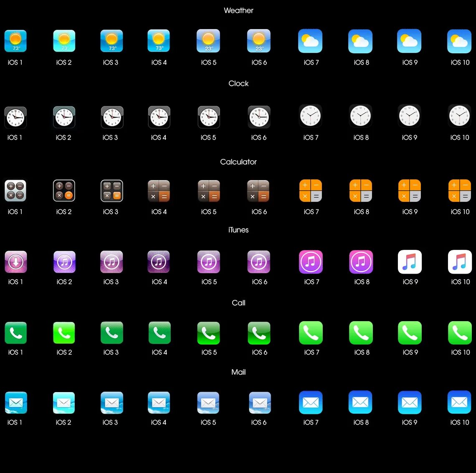
Task: Click the iOS 7 Mail icon
Action: 311,403
